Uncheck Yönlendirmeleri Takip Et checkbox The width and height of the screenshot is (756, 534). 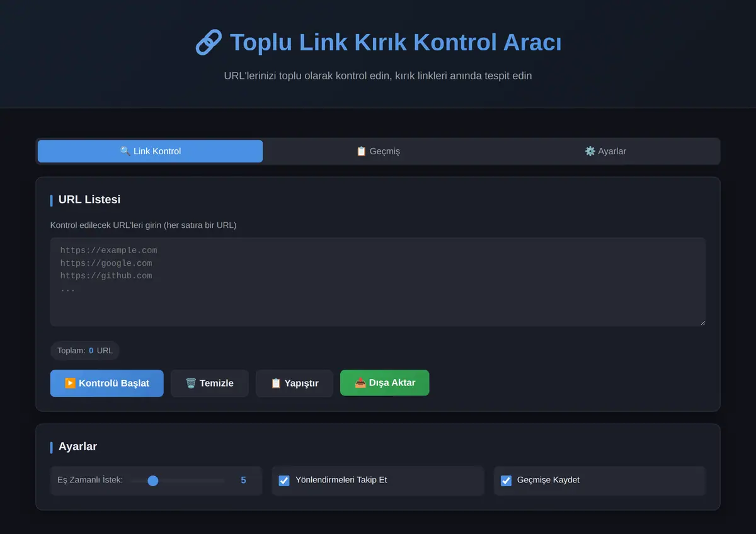[284, 480]
